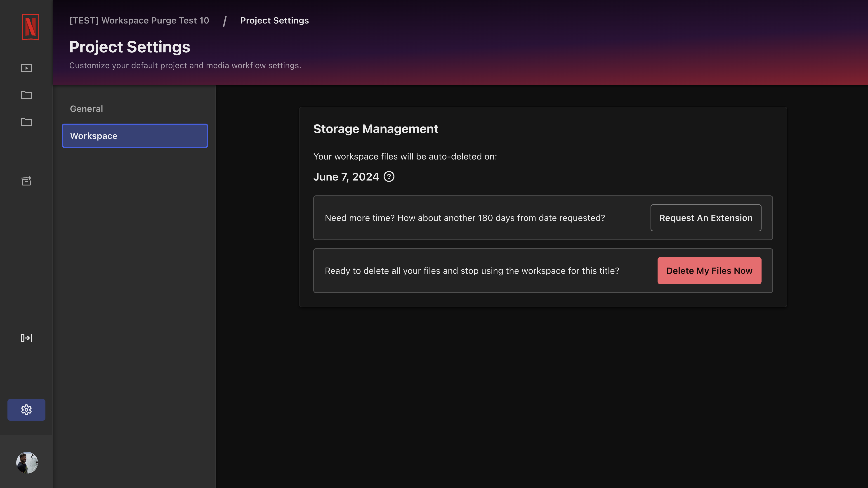This screenshot has width=868, height=488.
Task: Click the frame expand icon
Action: tap(26, 337)
